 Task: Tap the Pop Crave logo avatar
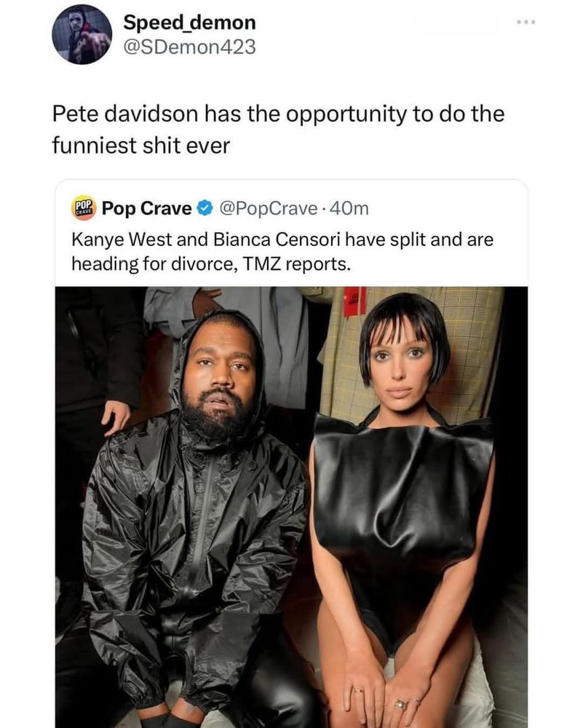coord(83,208)
